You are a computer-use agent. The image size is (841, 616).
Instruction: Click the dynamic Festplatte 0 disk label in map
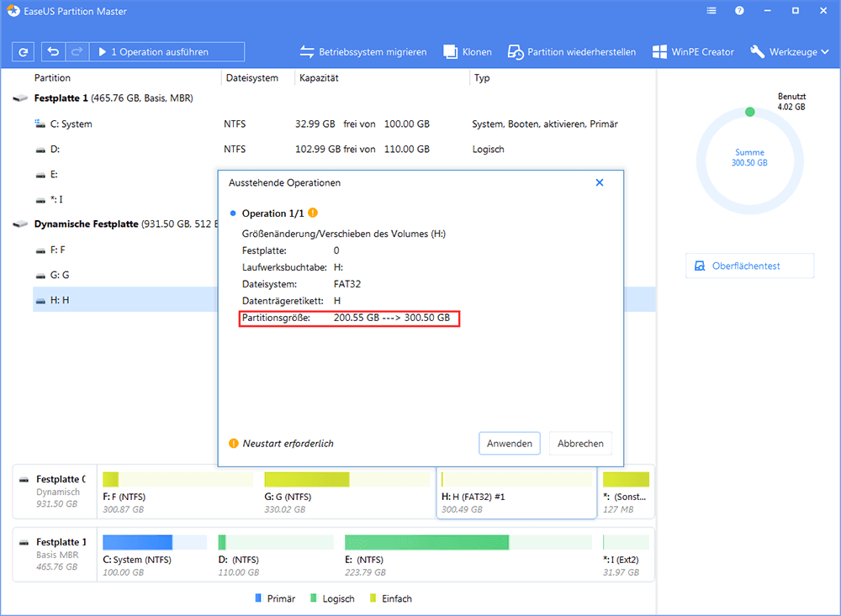point(55,492)
